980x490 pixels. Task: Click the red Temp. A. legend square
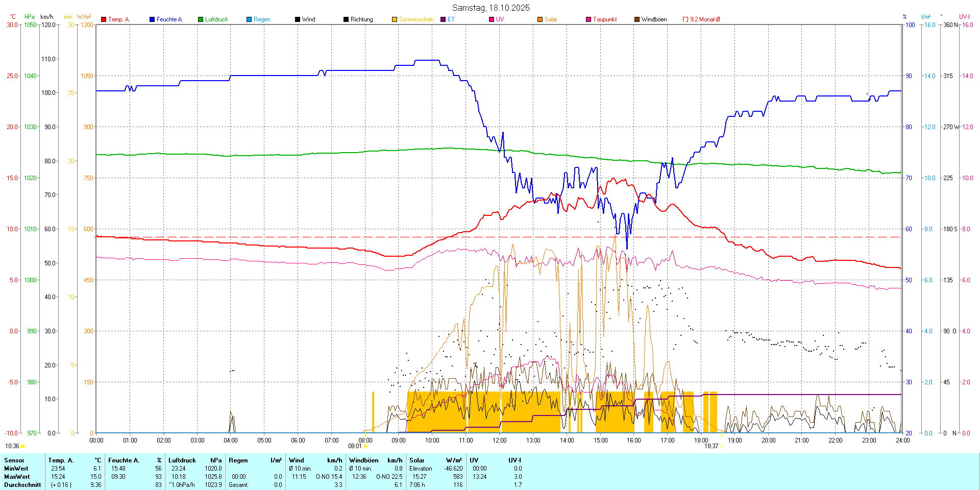(x=104, y=19)
